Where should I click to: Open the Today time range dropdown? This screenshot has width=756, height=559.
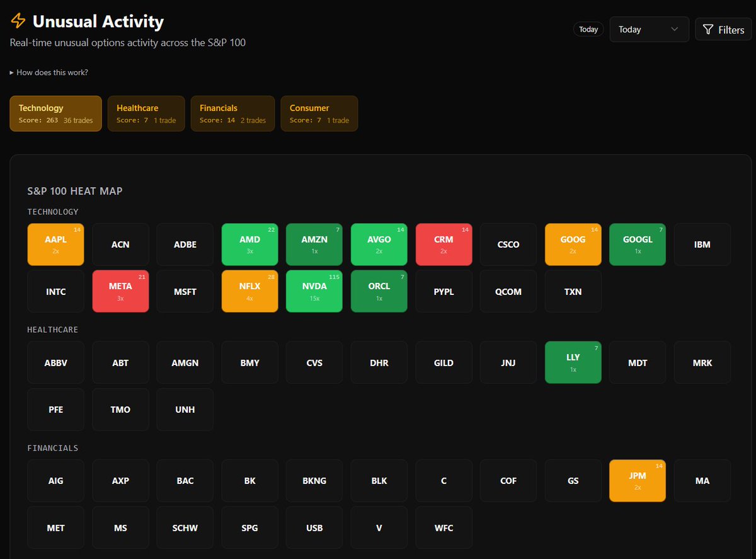point(649,30)
